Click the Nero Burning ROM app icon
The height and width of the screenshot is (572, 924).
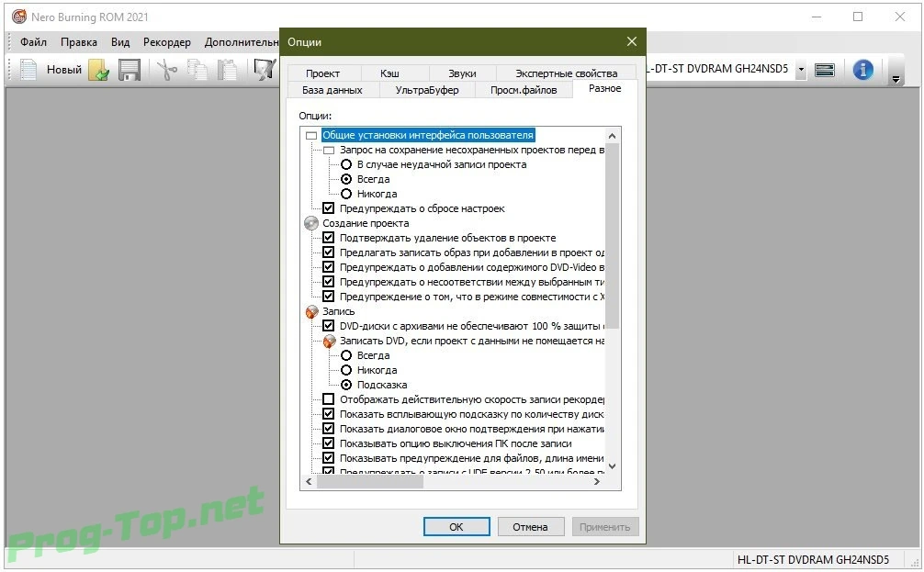(19, 17)
